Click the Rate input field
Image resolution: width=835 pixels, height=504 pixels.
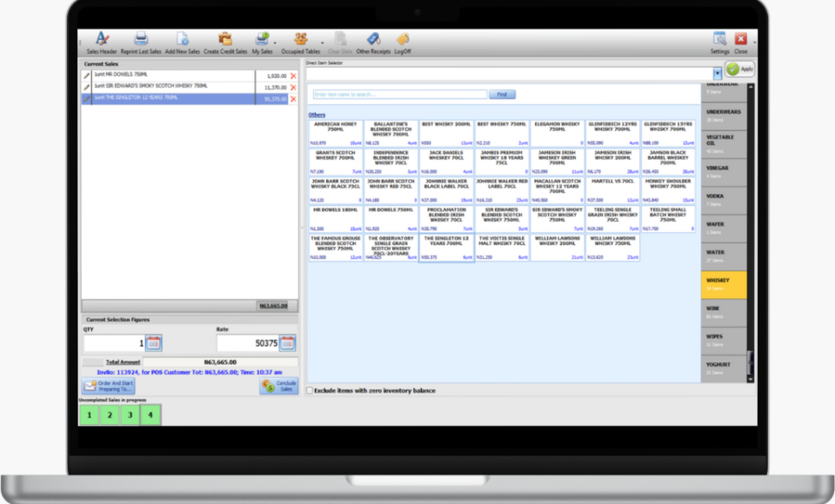pyautogui.click(x=248, y=343)
